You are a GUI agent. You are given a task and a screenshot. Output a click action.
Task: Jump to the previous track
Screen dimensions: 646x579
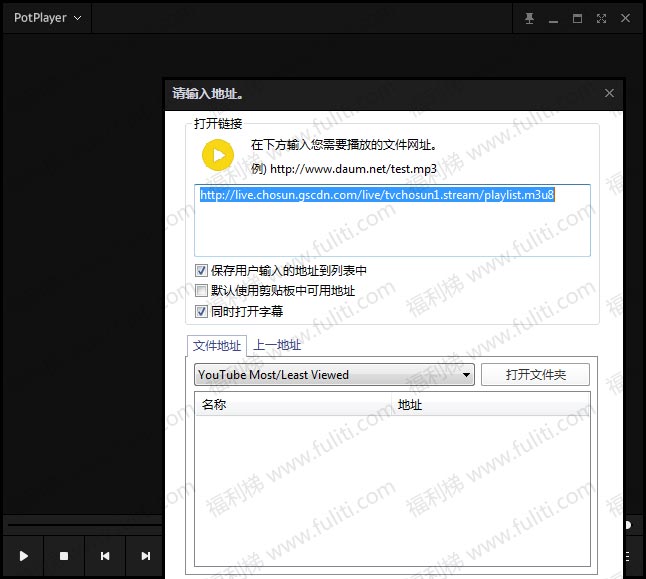click(105, 556)
